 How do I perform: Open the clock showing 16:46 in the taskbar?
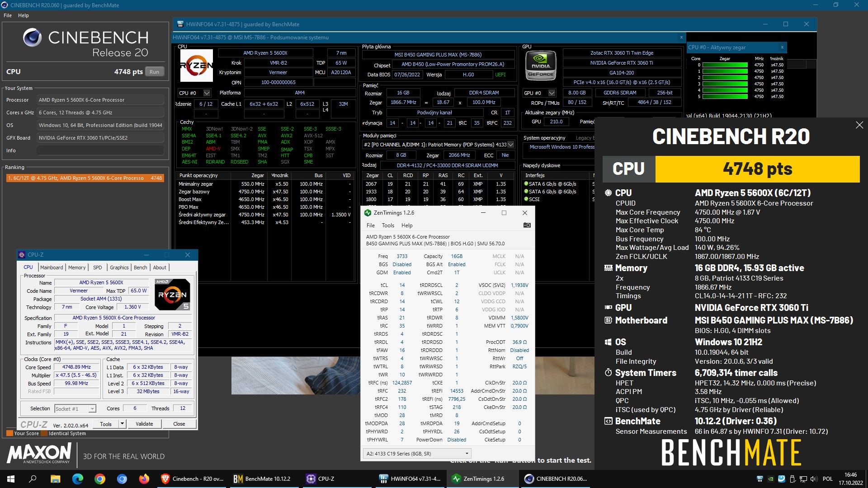tap(850, 479)
